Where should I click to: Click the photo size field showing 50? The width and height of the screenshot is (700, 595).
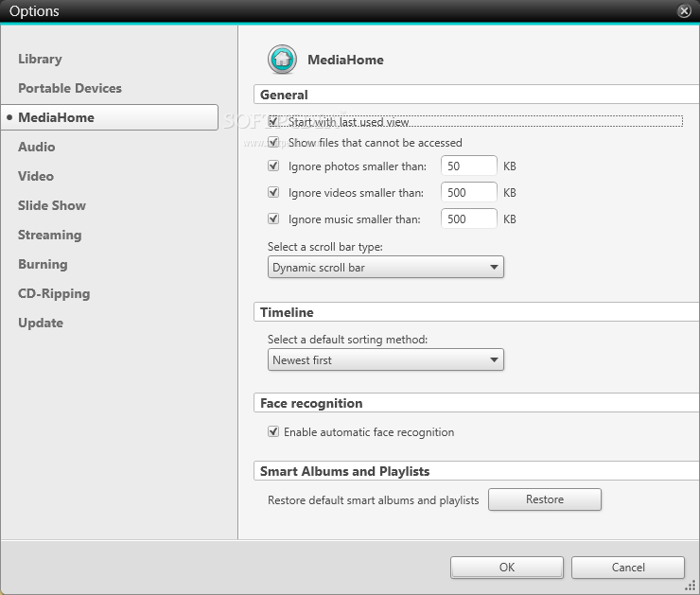coord(469,166)
